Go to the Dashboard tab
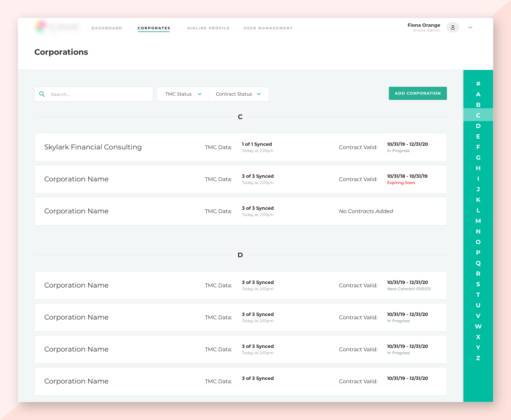This screenshot has height=420, width=511. pyautogui.click(x=107, y=28)
